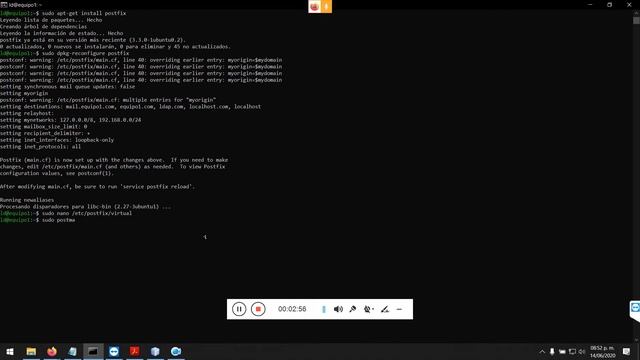Open the notepad-style app on taskbar

73,351
